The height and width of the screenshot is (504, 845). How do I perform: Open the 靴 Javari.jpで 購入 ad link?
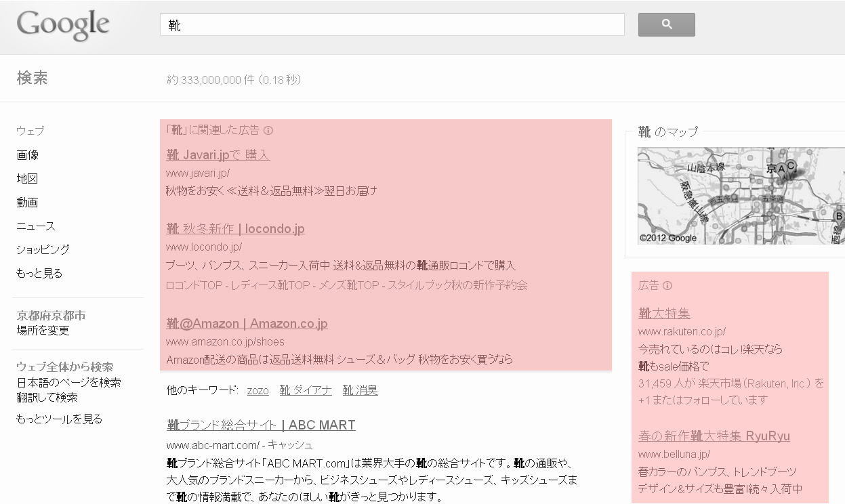pyautogui.click(x=218, y=155)
